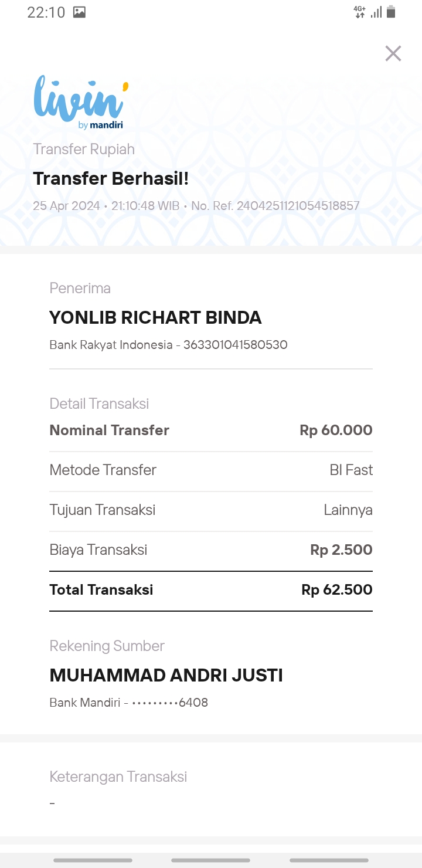The width and height of the screenshot is (422, 868).
Task: Select recipient name YONLIB RICHART BINDA
Action: tap(155, 317)
